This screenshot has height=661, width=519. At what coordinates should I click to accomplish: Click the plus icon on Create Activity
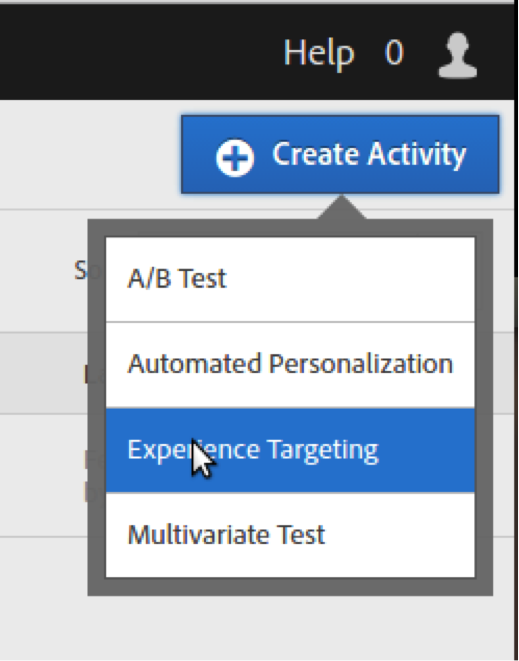[235, 157]
